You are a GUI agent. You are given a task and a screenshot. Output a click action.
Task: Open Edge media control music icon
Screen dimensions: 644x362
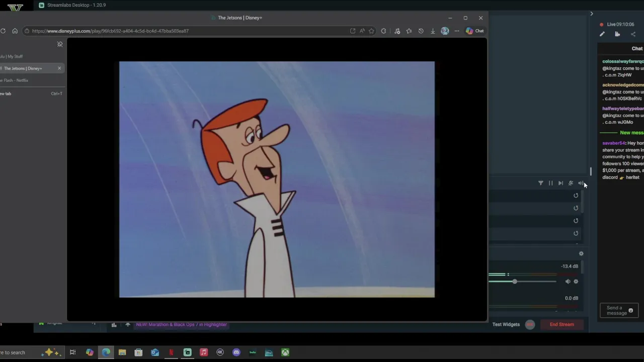(x=397, y=31)
